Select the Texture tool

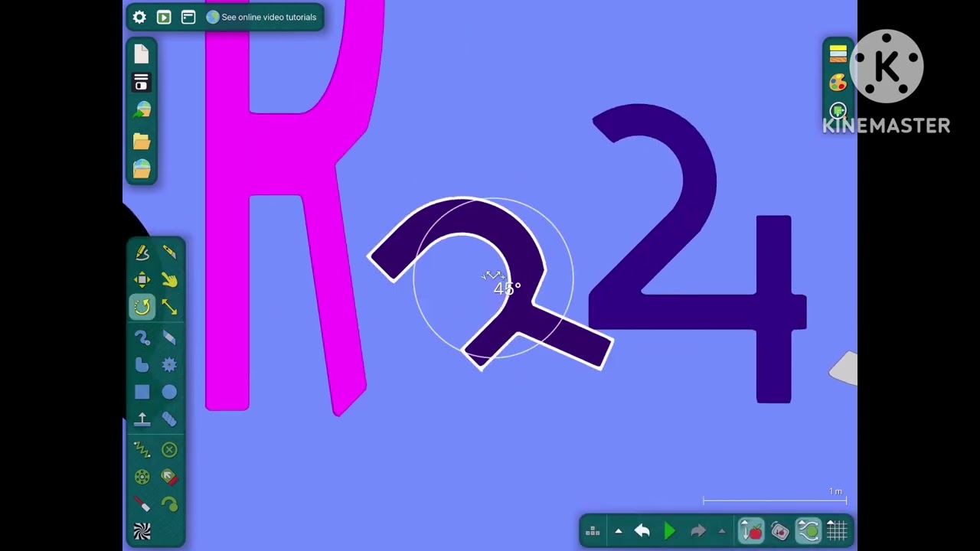coord(142,531)
